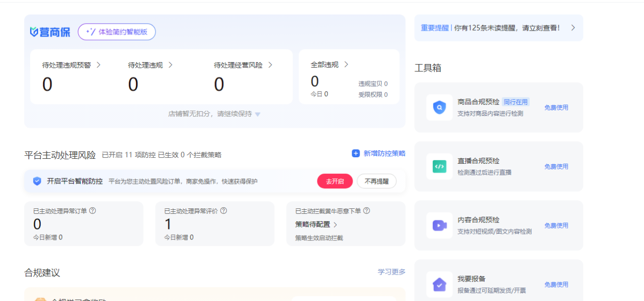Click help icon beside 已主动处理异常评价
The width and height of the screenshot is (644, 301).
pos(224,211)
